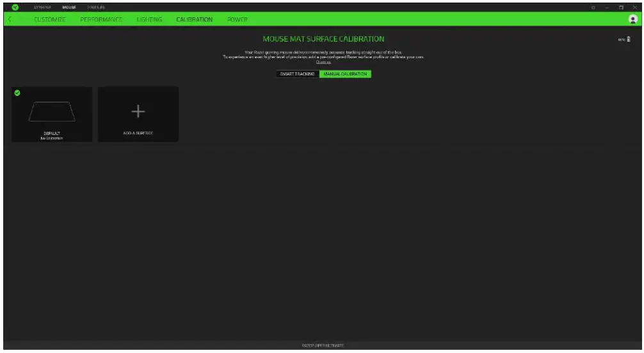Enable Smart Tracking mode
Screen dimensions: 644x353
click(298, 74)
